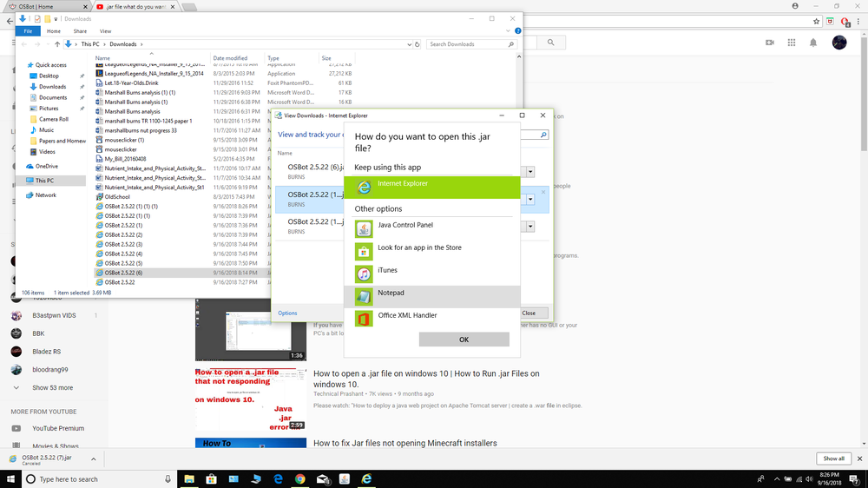
Task: Open YouTube create video camera icon
Action: click(x=769, y=43)
